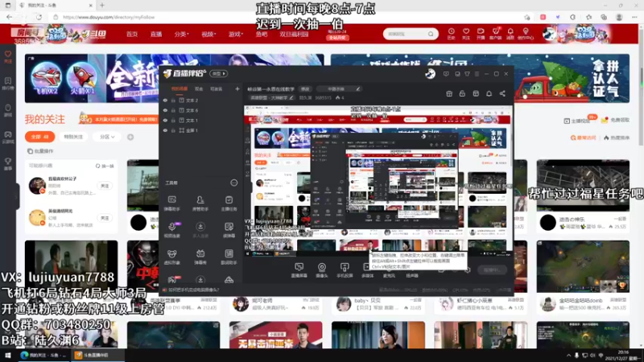Open the gift box icon in 直播伴侣 header
Screen dimensions: 644x362
tap(449, 93)
